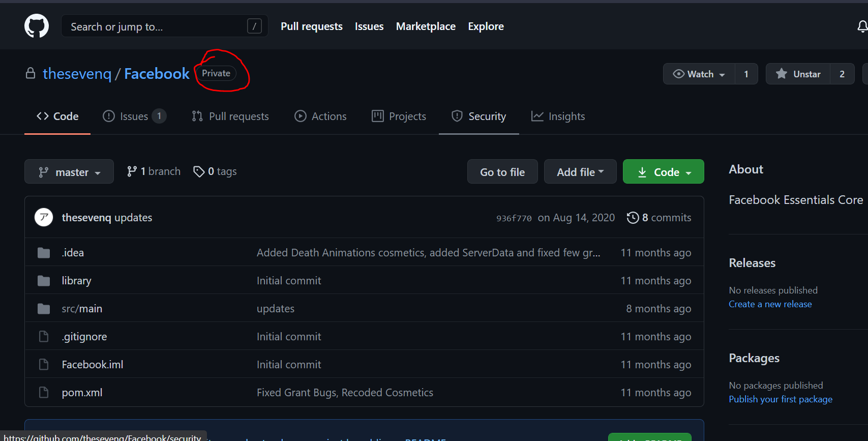
Task: View 1 branch list
Action: [x=154, y=171]
